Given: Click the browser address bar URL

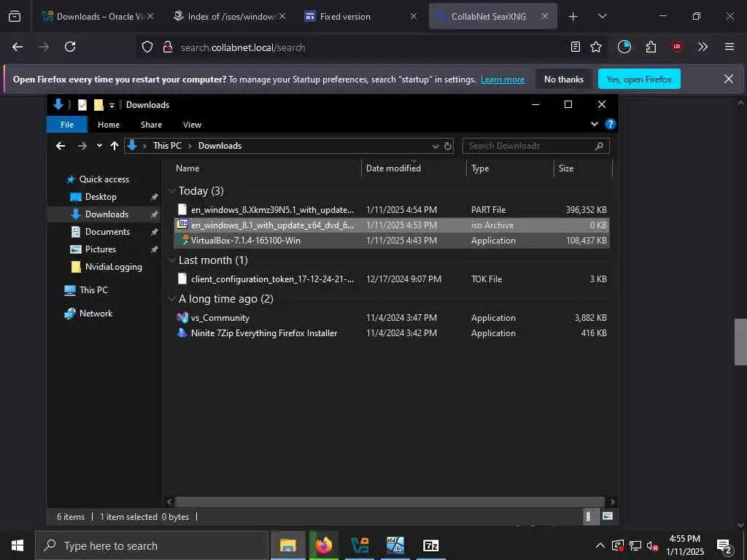Looking at the screenshot, I should tap(243, 47).
